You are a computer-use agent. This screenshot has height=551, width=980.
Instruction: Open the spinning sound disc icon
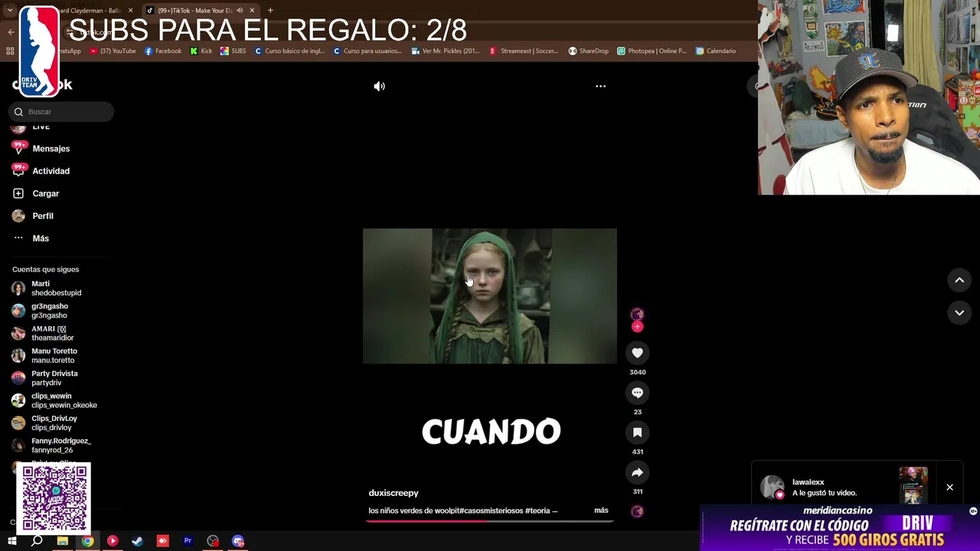click(x=637, y=512)
